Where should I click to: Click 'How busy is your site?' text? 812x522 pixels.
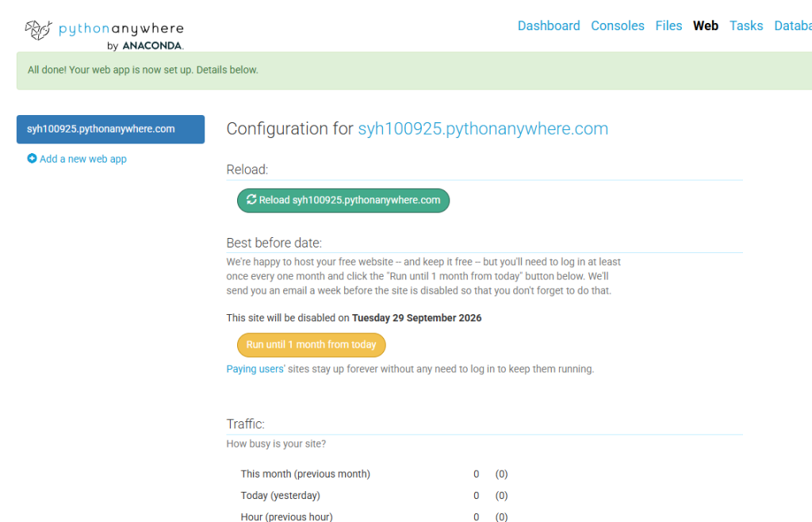point(276,443)
